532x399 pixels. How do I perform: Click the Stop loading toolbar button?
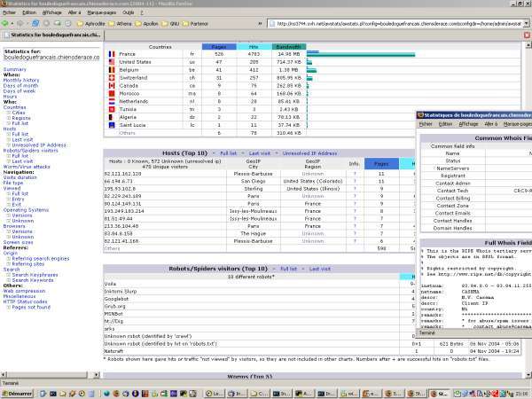click(46, 23)
